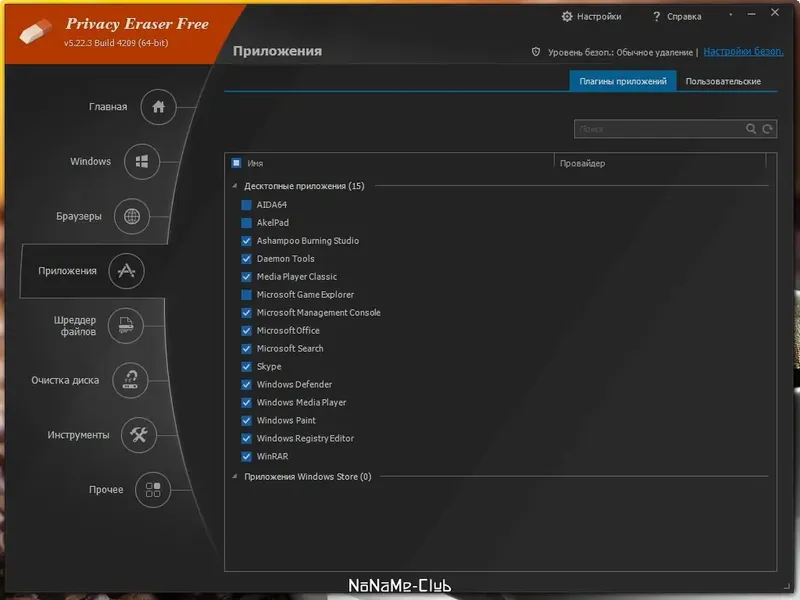800x600 pixels.
Task: Click into the Поиск search field
Action: (x=659, y=129)
